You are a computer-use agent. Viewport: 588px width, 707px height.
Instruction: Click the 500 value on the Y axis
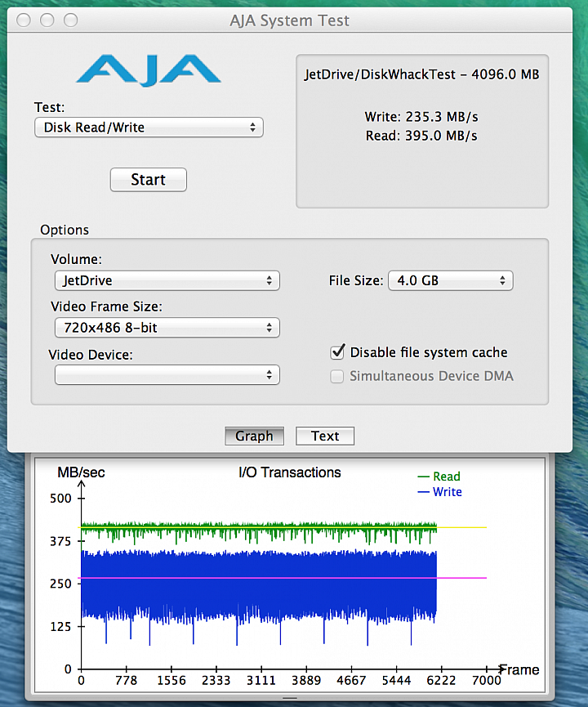click(x=60, y=499)
